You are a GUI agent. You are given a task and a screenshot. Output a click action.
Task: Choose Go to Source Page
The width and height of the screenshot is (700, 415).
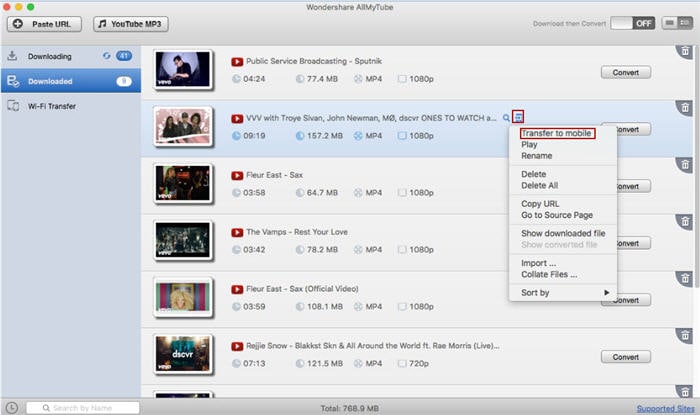[x=557, y=215]
